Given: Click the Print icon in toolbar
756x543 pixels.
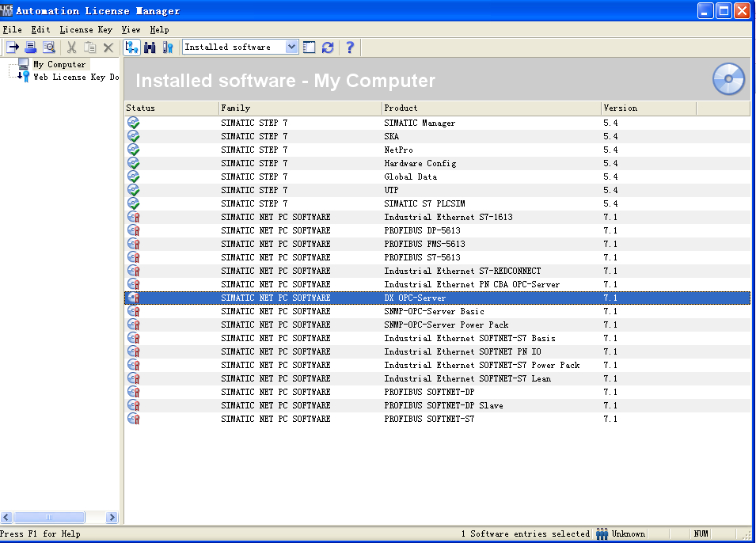Looking at the screenshot, I should pos(31,47).
